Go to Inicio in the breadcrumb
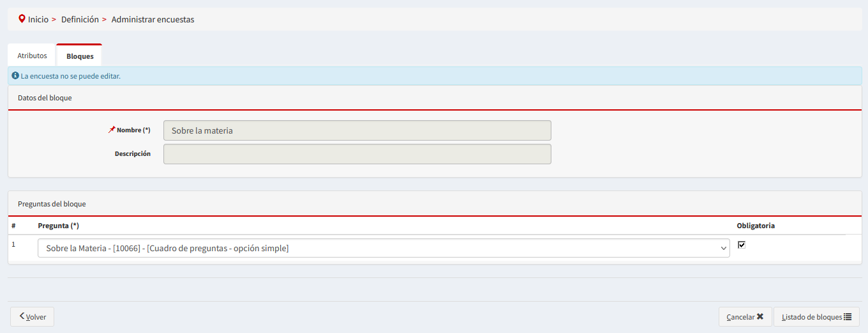This screenshot has width=868, height=333. pos(38,19)
